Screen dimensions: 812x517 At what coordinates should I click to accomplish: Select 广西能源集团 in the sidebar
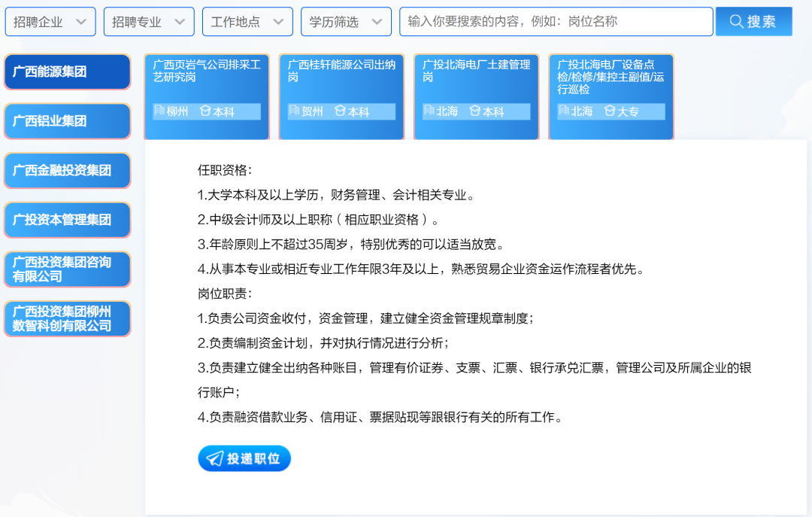click(68, 71)
